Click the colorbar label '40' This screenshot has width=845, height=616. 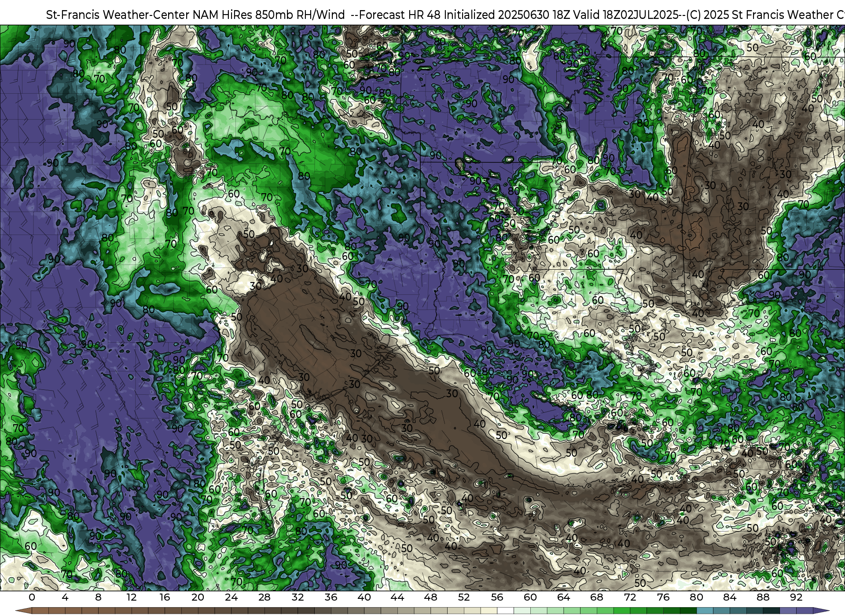[x=364, y=598]
